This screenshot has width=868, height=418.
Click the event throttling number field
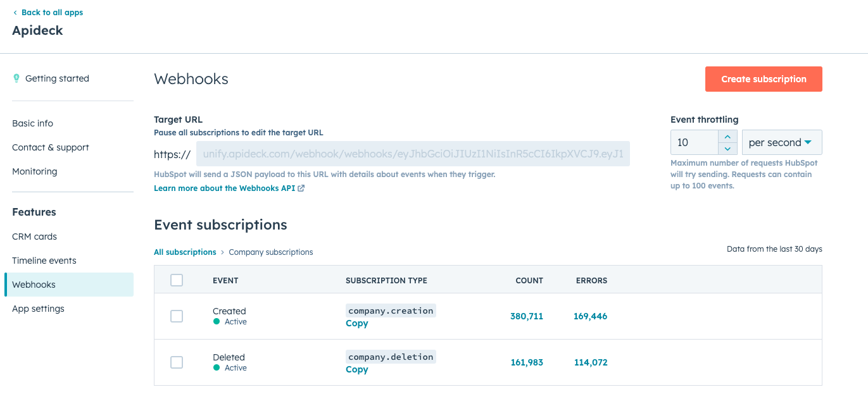pos(695,142)
